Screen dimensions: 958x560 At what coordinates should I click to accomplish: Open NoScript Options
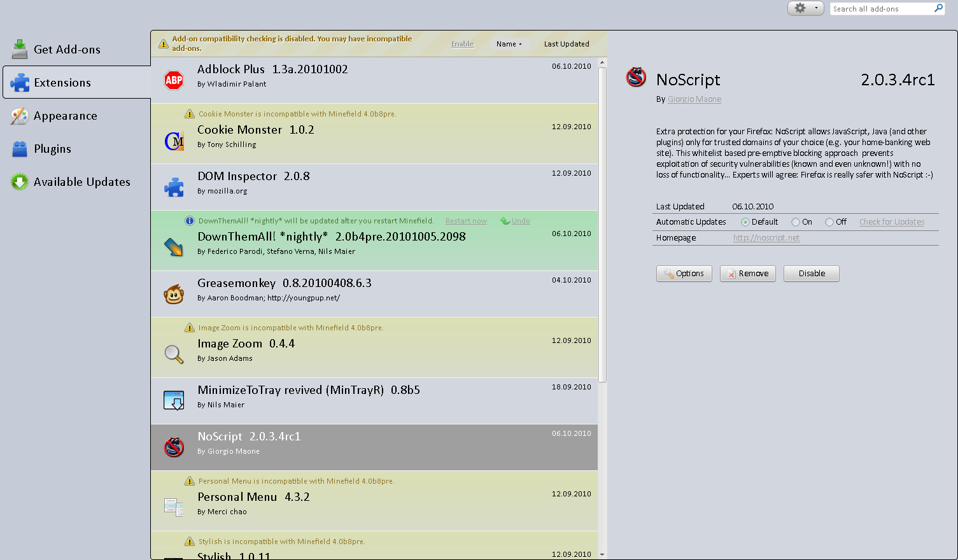pos(684,274)
